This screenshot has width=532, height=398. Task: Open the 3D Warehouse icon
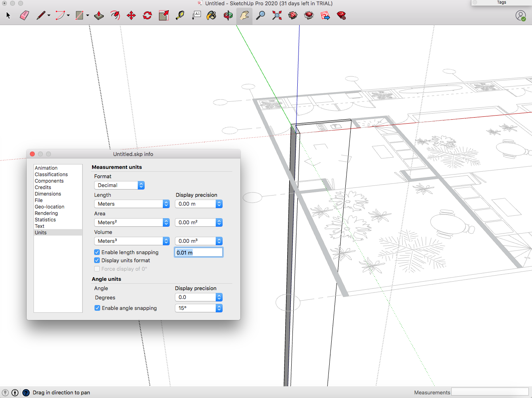[x=293, y=16]
